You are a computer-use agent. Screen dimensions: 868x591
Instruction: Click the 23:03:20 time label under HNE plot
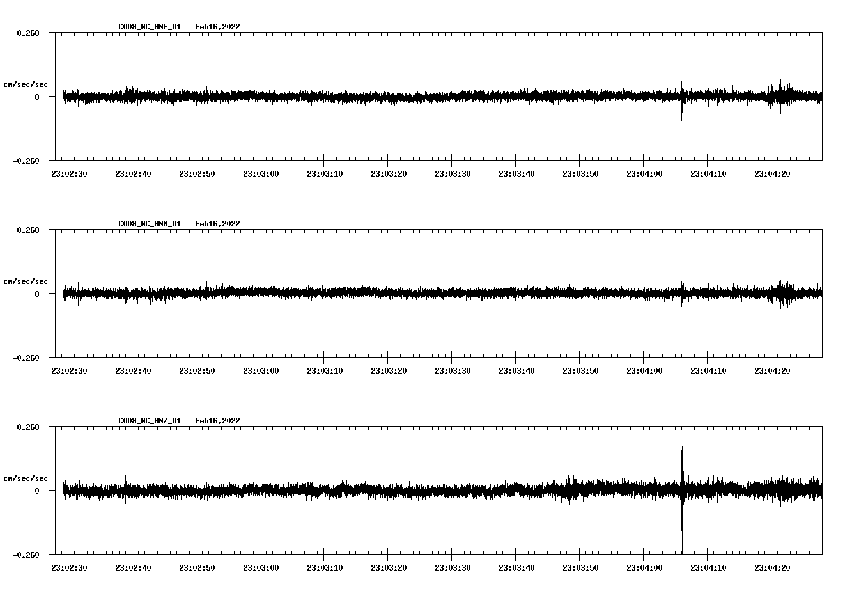389,174
